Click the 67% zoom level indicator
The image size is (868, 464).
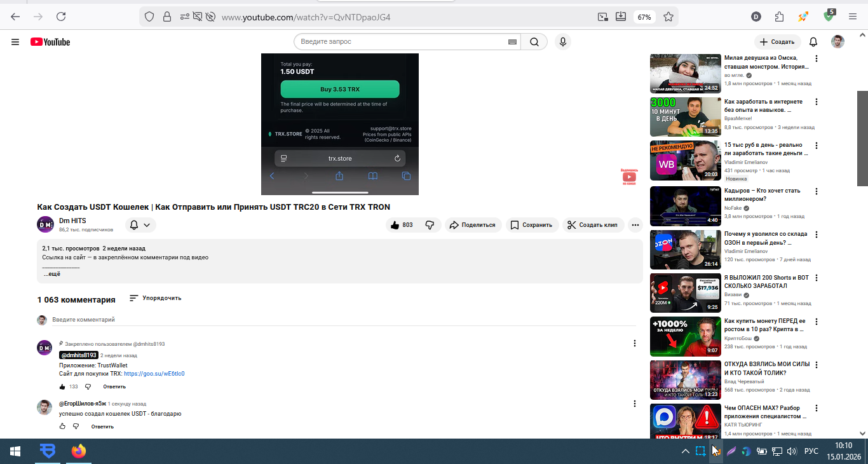coord(644,17)
